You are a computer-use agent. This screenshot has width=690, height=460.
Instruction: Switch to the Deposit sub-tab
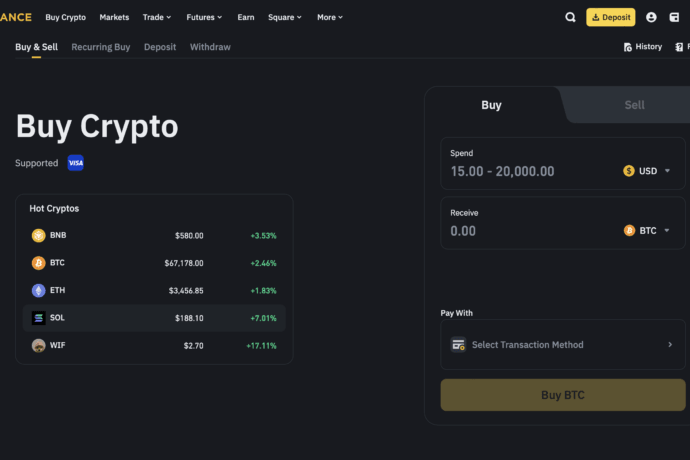[x=160, y=47]
